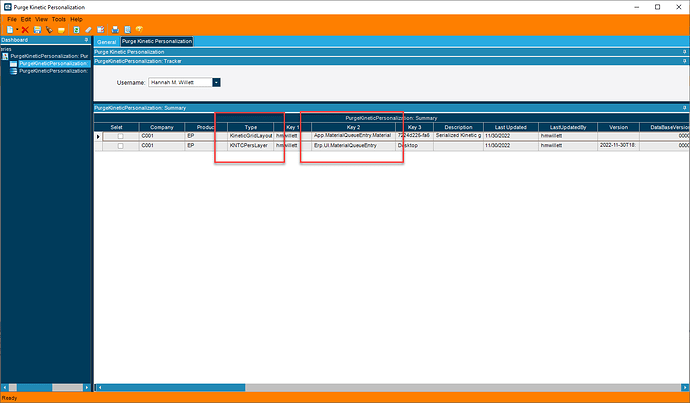
Task: Open the Help menu
Action: (77, 19)
